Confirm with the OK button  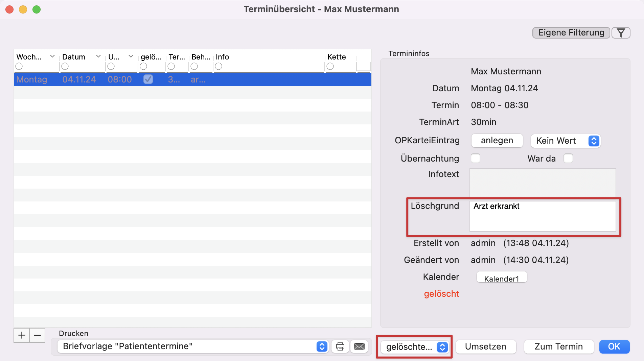[614, 347]
